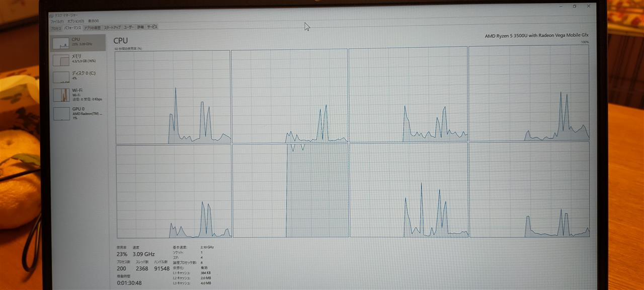Maximize the Task Manager window
The image size is (644, 290).
tap(575, 7)
